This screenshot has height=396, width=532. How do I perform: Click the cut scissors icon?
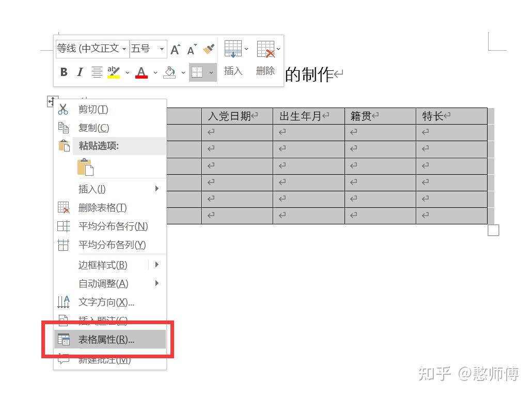[x=63, y=109]
